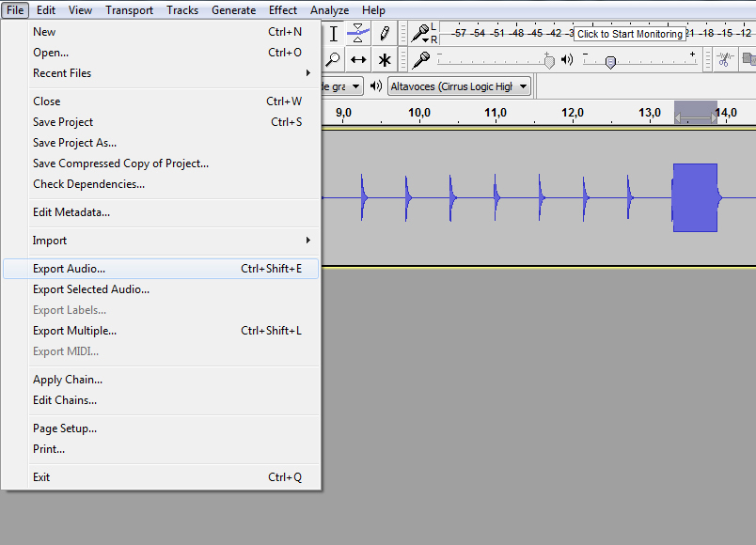
Task: Open the File menu
Action: pyautogui.click(x=15, y=10)
